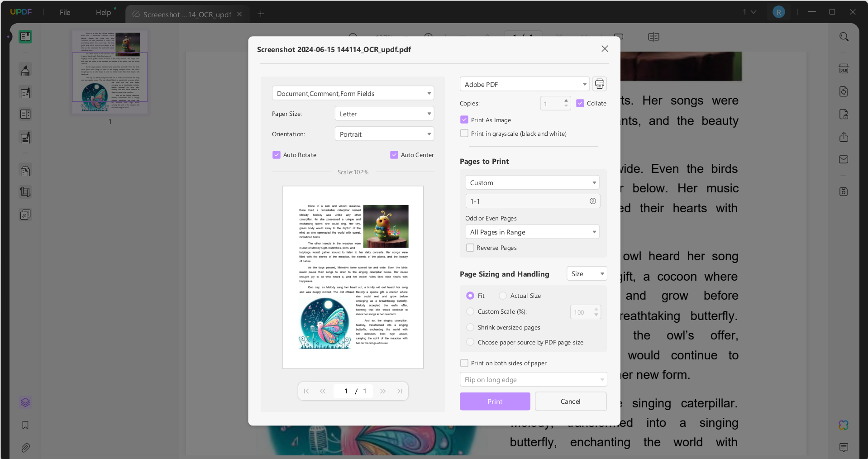This screenshot has height=459, width=868.
Task: Disable the Auto Rotate checkbox
Action: pos(276,154)
